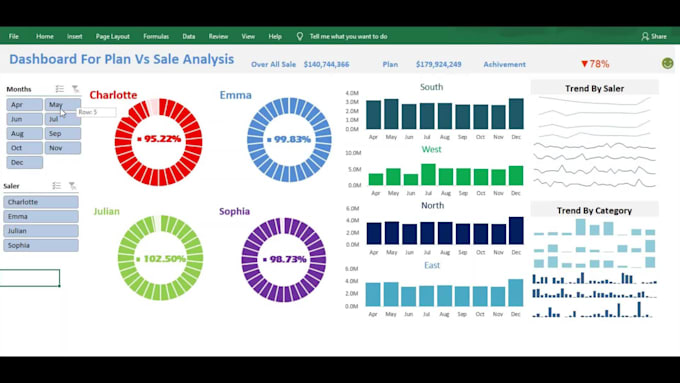
Task: Filter by saler Emma in slicer
Action: (x=41, y=216)
